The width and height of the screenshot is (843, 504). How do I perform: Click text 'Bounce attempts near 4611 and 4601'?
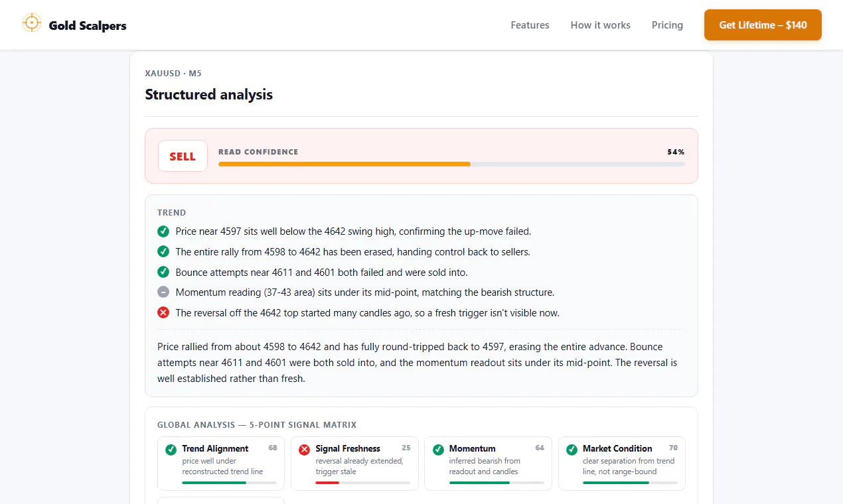point(254,272)
